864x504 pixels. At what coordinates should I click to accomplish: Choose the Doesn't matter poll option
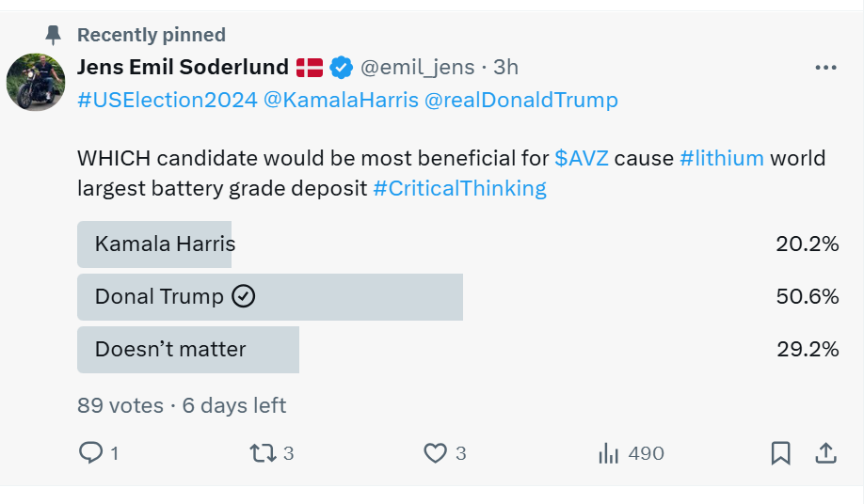pyautogui.click(x=170, y=350)
